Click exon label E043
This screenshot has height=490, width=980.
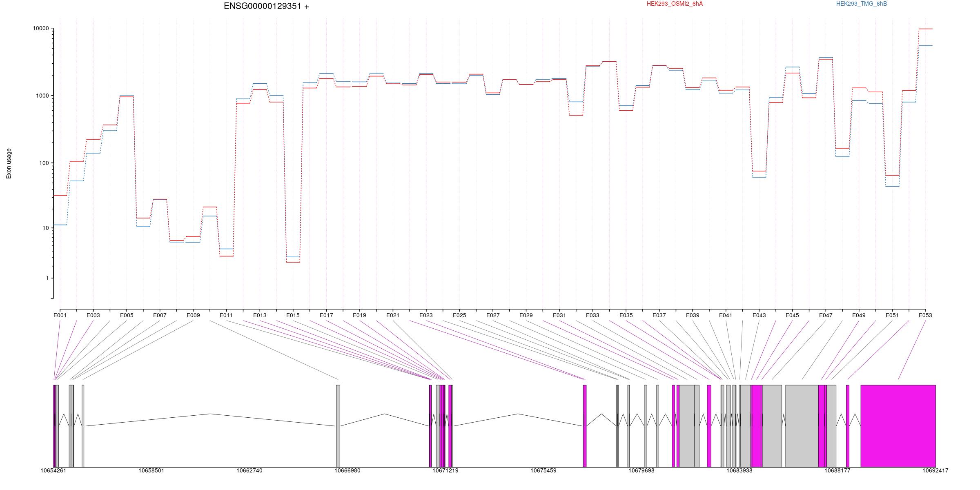(x=759, y=316)
